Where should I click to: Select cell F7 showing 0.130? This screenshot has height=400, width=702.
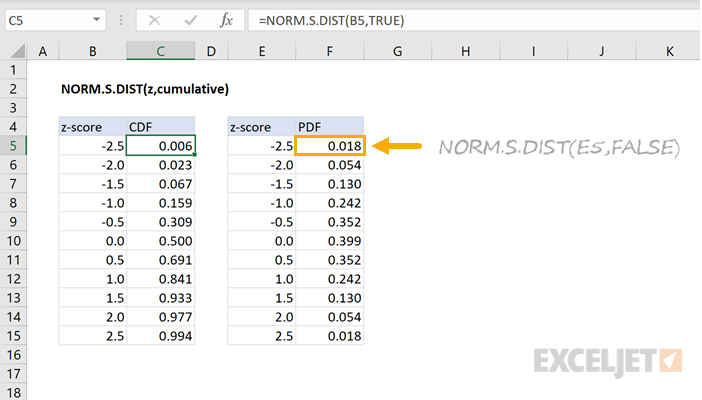point(330,184)
